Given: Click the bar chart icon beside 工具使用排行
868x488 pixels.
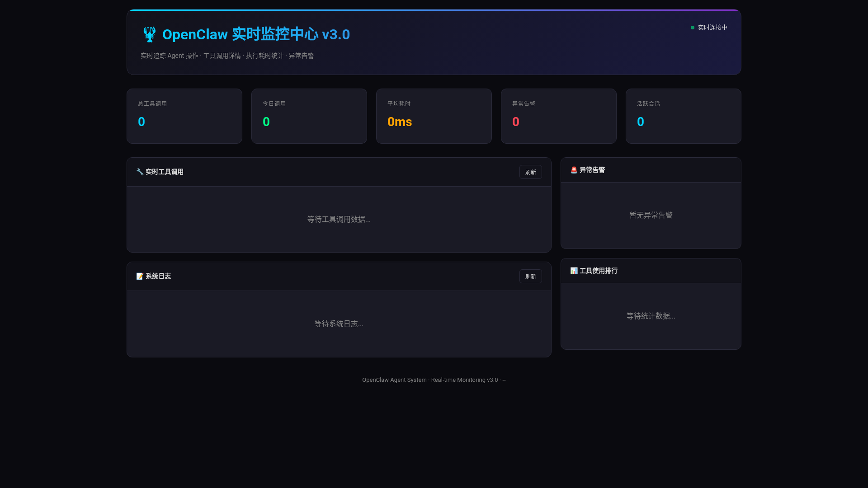Looking at the screenshot, I should [574, 271].
